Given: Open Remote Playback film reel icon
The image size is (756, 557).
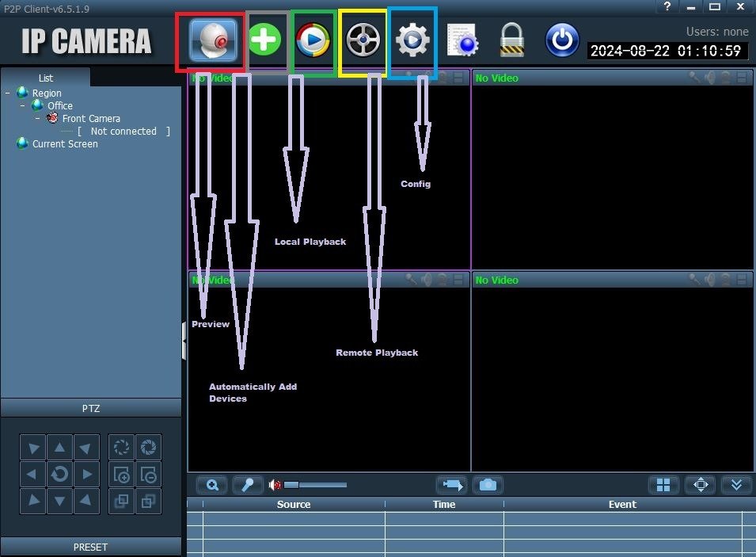Looking at the screenshot, I should [x=363, y=40].
